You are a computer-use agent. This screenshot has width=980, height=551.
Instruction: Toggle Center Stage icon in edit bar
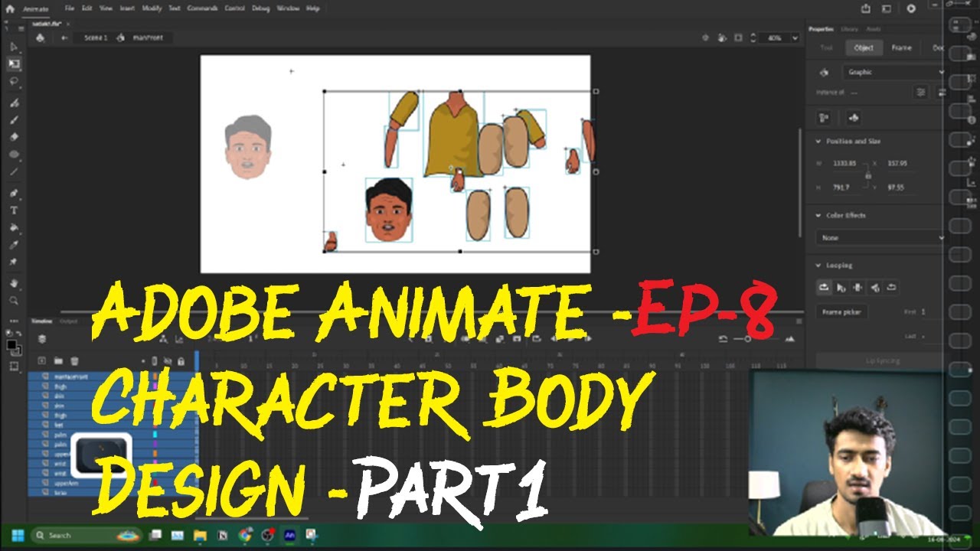704,37
